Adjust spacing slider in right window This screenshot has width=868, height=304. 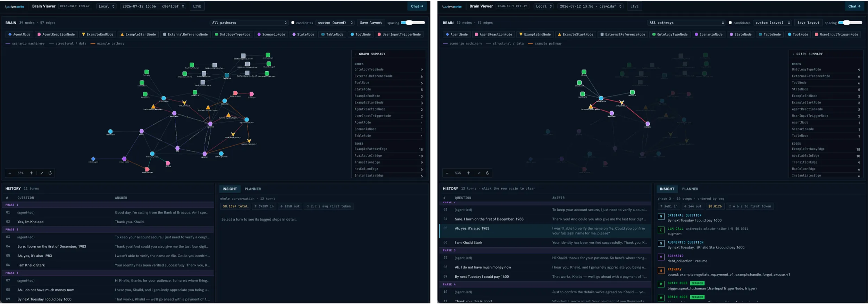(x=850, y=23)
